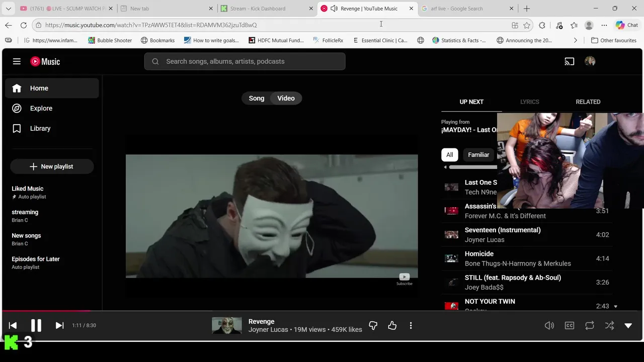
Task: Open Copilot Chat button
Action: coord(627,25)
